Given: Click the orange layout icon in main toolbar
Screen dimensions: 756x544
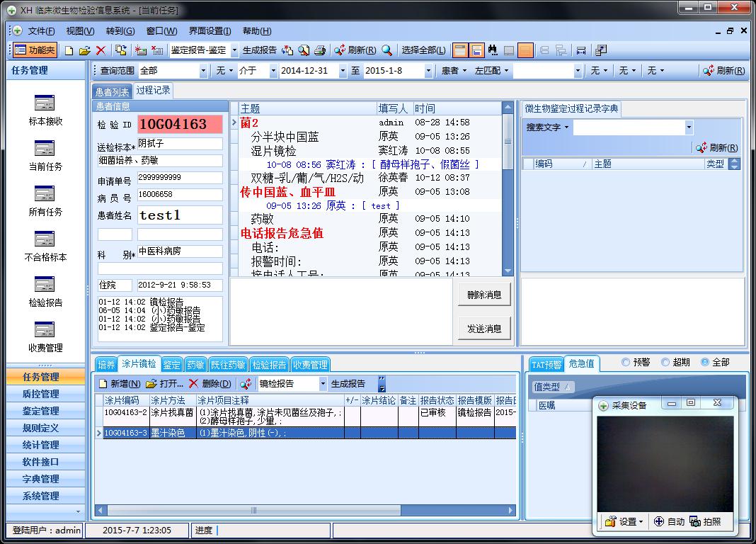Looking at the screenshot, I should click(x=525, y=50).
